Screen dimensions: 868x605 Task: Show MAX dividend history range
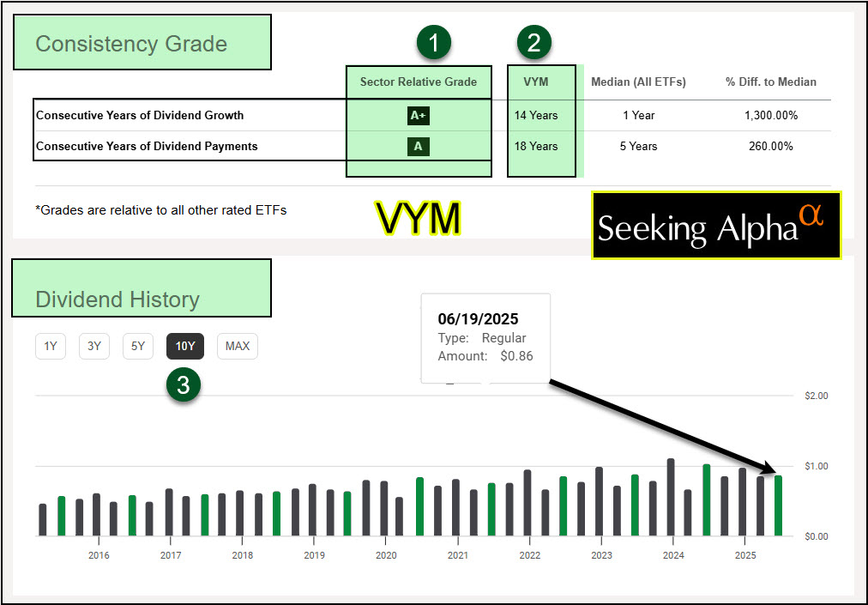(x=237, y=346)
